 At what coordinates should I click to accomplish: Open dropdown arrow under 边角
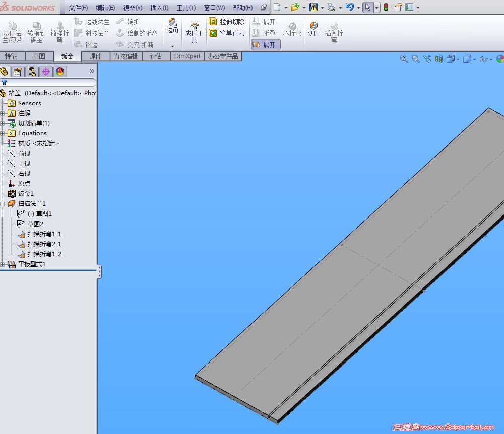click(172, 46)
